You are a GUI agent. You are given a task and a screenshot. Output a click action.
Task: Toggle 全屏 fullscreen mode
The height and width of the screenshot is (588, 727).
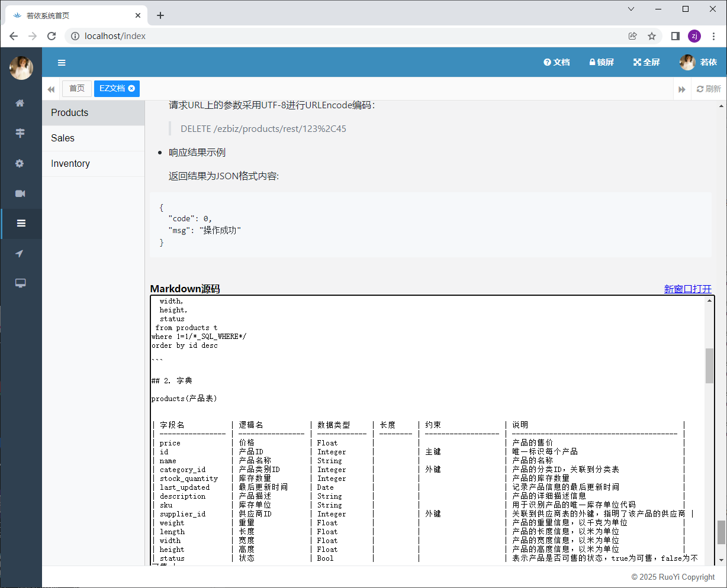(x=646, y=62)
